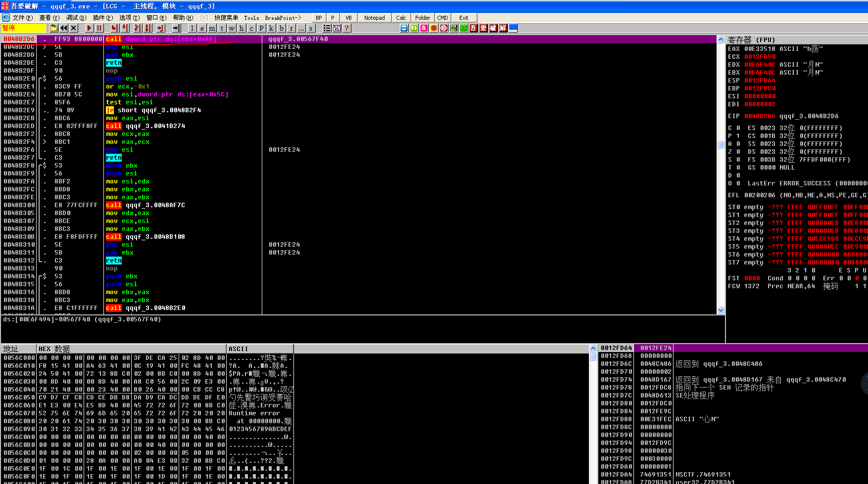Click the 地址 column header in dump pane
Screen dimensions: 868x484
[x=18, y=349]
